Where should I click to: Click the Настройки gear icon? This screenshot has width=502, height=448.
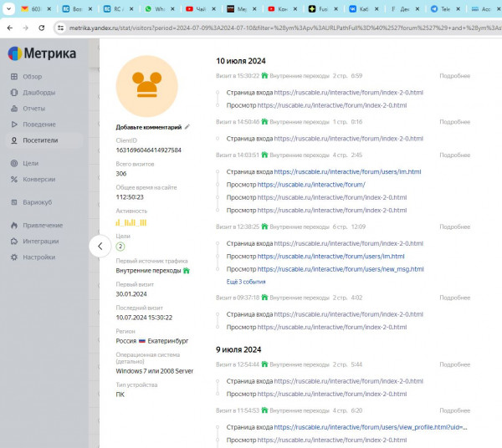pyautogui.click(x=14, y=257)
